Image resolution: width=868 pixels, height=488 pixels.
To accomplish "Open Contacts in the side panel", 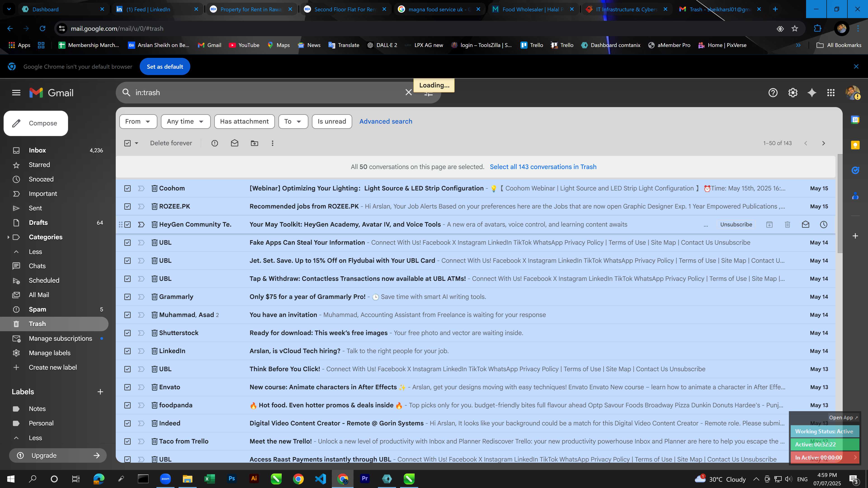I will [855, 196].
